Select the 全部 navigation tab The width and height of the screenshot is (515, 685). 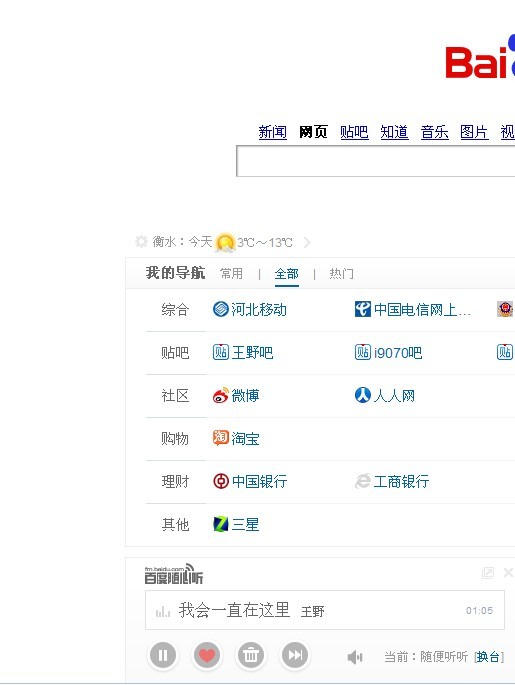[x=287, y=273]
